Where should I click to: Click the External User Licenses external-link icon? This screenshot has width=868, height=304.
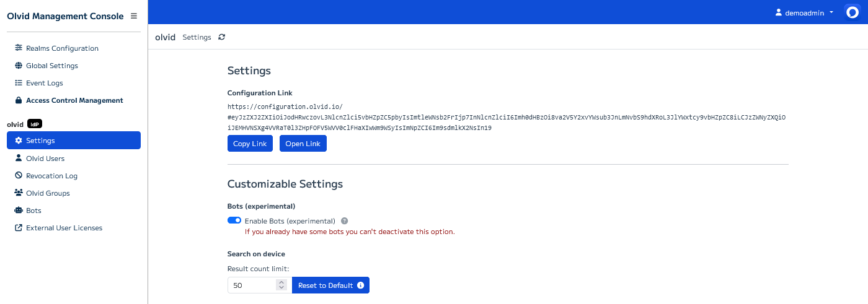(19, 228)
